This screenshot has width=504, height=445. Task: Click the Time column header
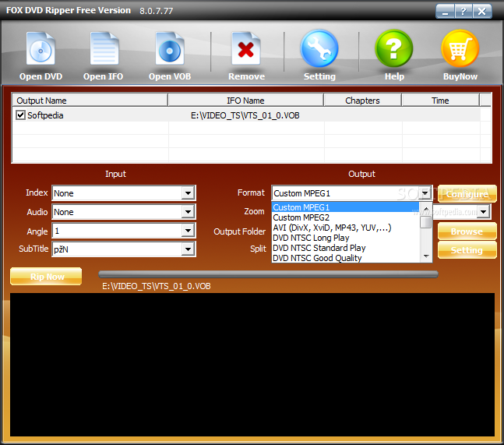tap(440, 101)
